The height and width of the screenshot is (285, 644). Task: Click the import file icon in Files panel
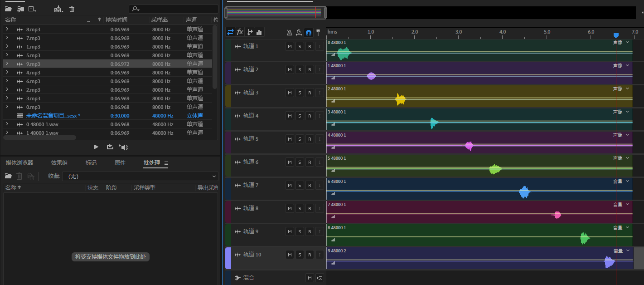click(x=20, y=9)
